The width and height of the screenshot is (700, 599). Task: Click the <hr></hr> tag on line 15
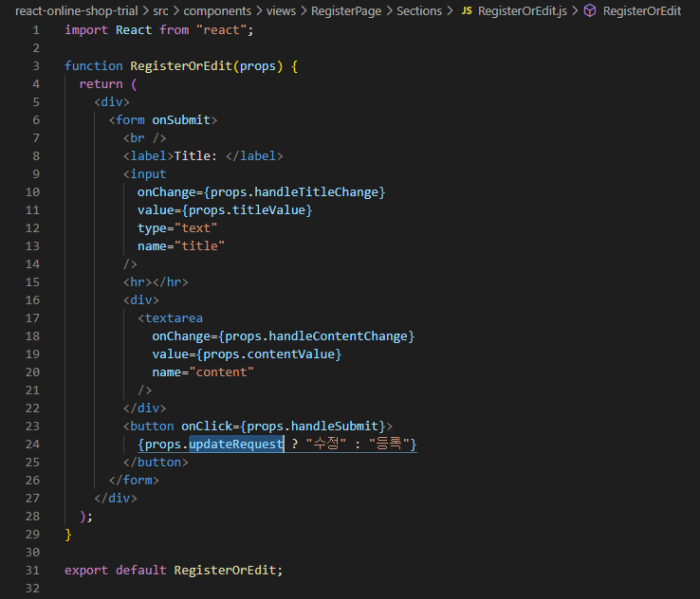(156, 282)
